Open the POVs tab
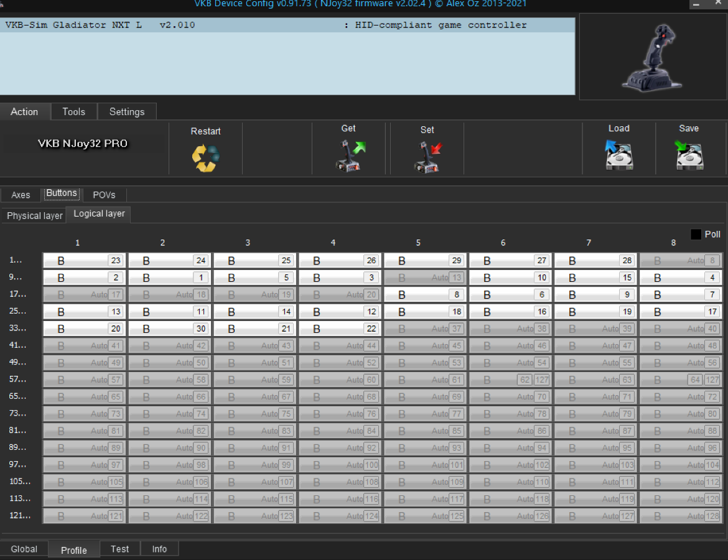The height and width of the screenshot is (560, 728). tap(104, 195)
